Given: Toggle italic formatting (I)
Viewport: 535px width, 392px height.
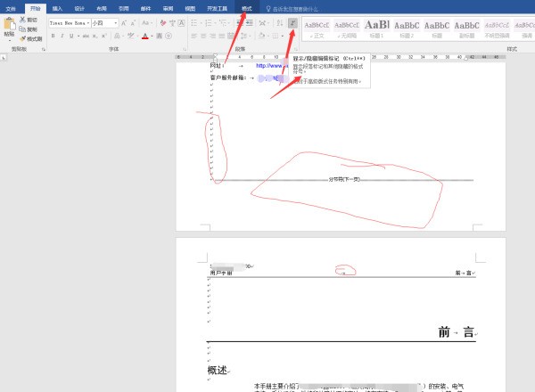Looking at the screenshot, I should (62, 36).
